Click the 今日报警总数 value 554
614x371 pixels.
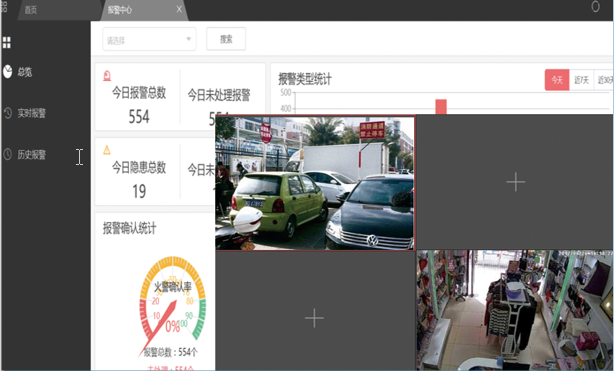pos(139,117)
